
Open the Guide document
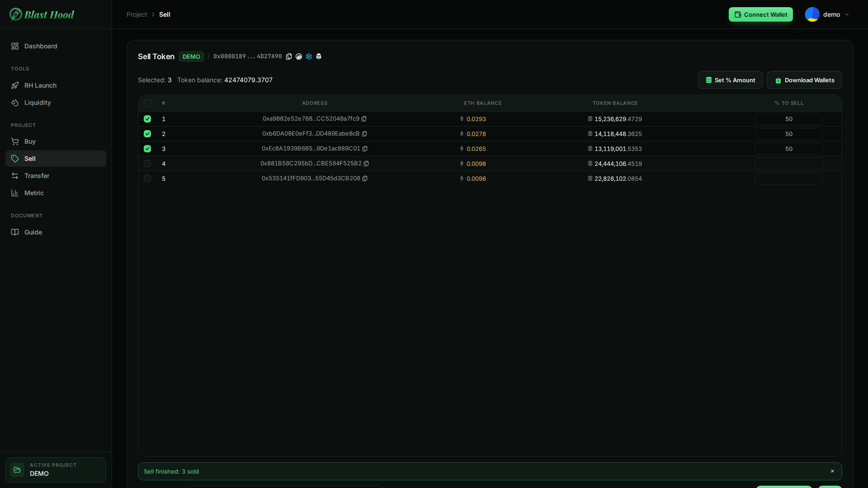[56, 232]
